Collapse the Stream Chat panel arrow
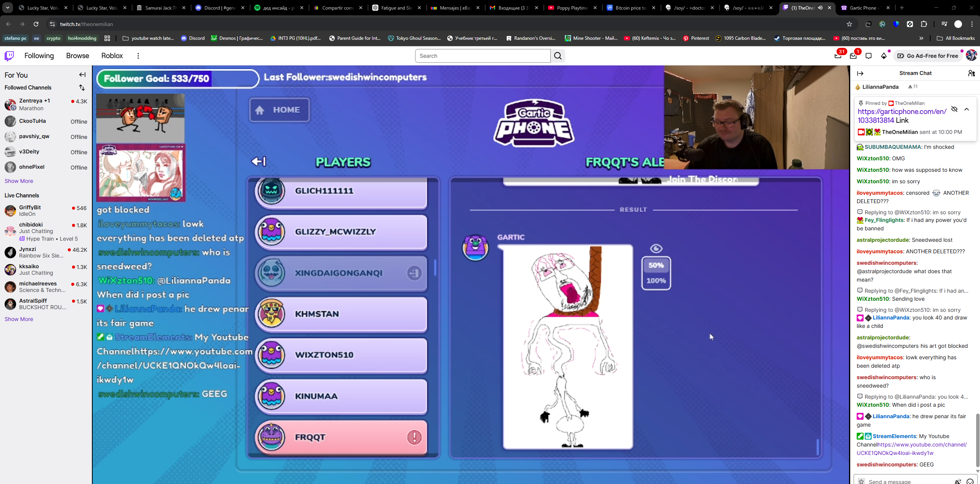The image size is (980, 484). [860, 73]
